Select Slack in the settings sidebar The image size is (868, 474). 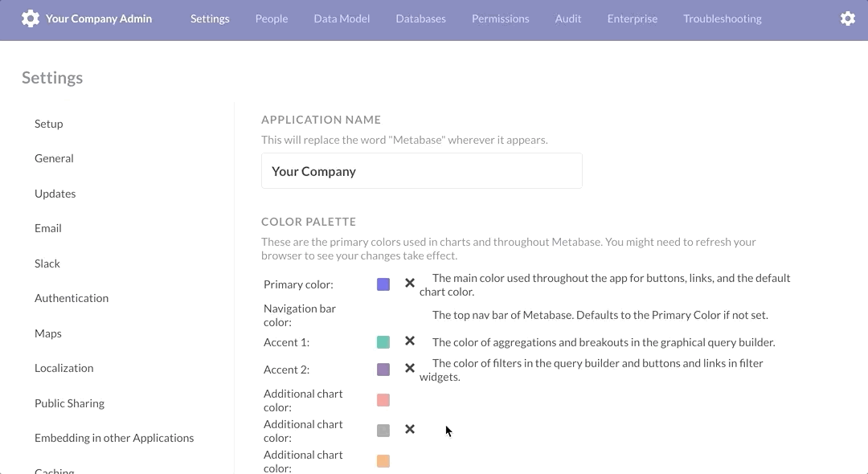pos(47,264)
